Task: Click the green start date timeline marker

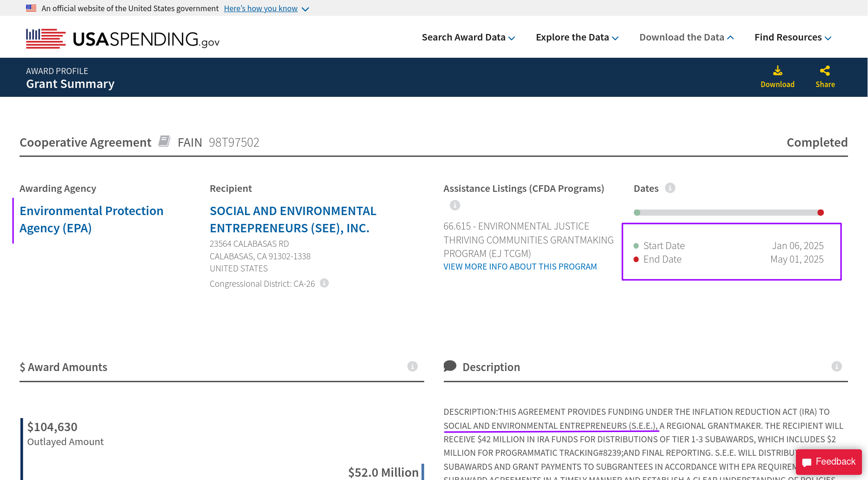Action: [x=637, y=213]
